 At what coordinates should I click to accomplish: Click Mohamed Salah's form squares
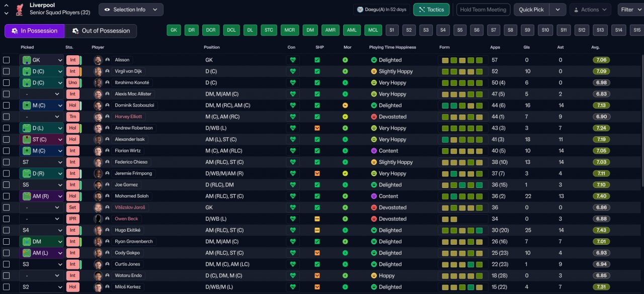(x=462, y=196)
